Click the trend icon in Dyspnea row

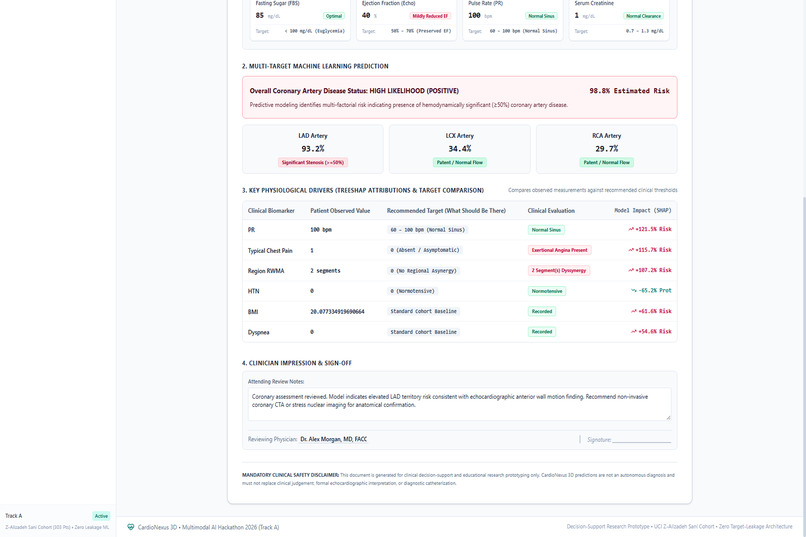(634, 331)
